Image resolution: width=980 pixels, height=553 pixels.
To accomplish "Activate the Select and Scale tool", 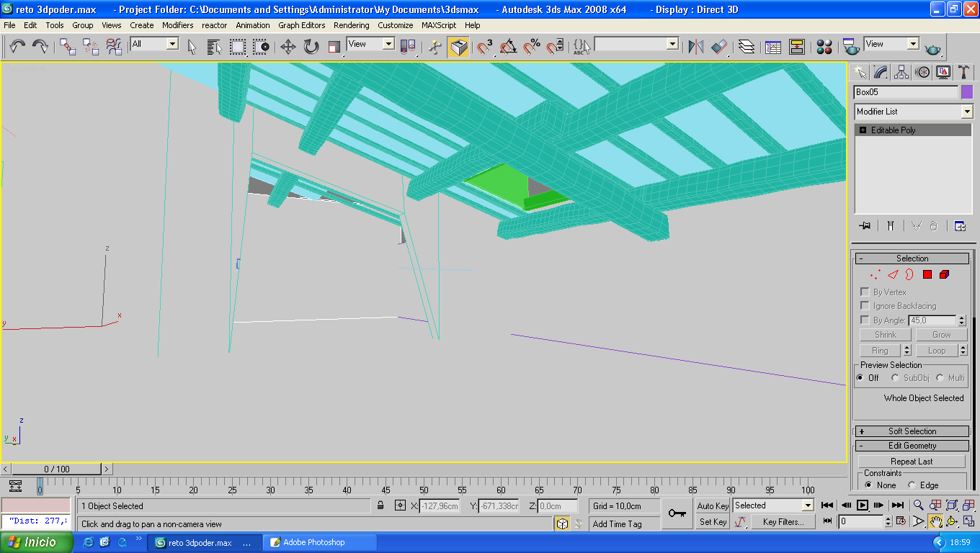I will click(334, 47).
